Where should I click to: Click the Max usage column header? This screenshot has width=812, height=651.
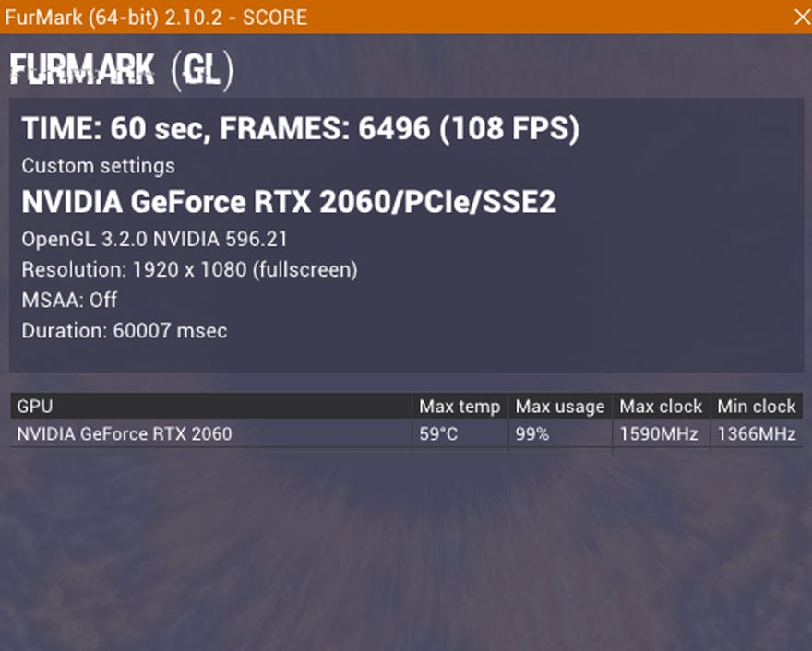(x=560, y=407)
